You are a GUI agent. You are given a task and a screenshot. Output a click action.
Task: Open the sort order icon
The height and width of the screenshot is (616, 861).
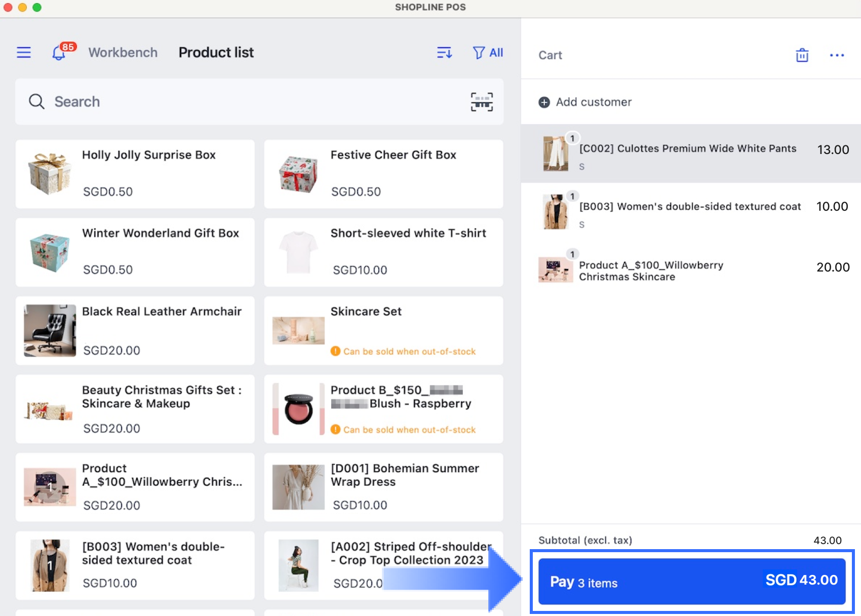pos(444,53)
